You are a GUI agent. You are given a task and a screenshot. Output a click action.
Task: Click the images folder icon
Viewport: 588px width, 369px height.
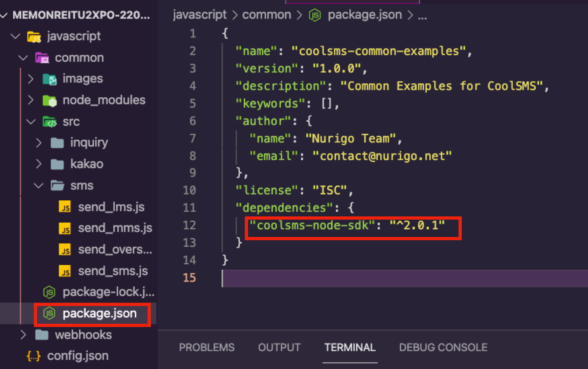[x=50, y=79]
